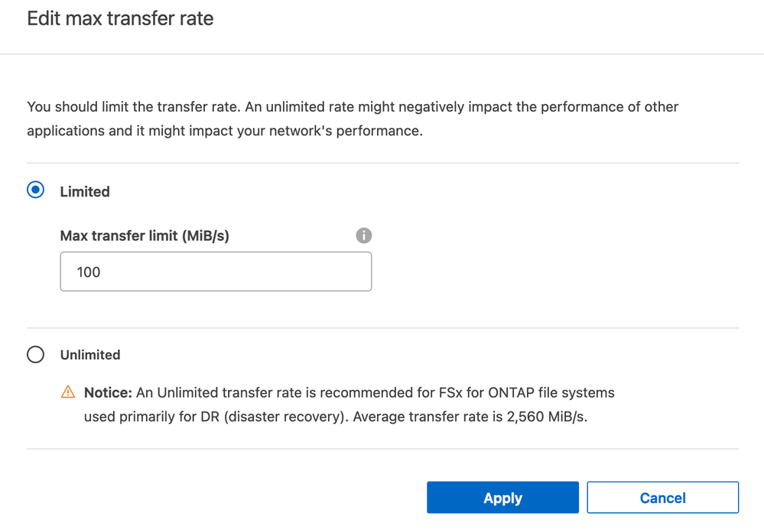The width and height of the screenshot is (764, 532).
Task: Click the disaster recovery notice warning symbol
Action: point(67,392)
